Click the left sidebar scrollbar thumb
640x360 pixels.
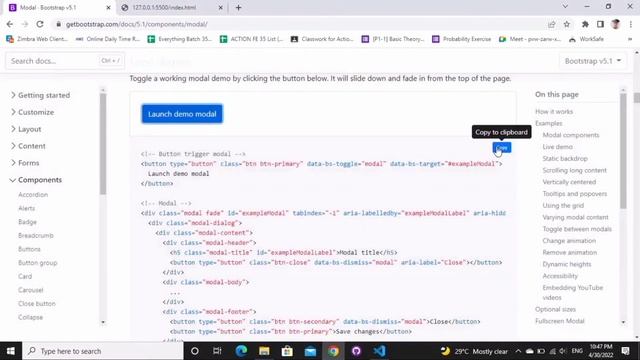coord(103,144)
